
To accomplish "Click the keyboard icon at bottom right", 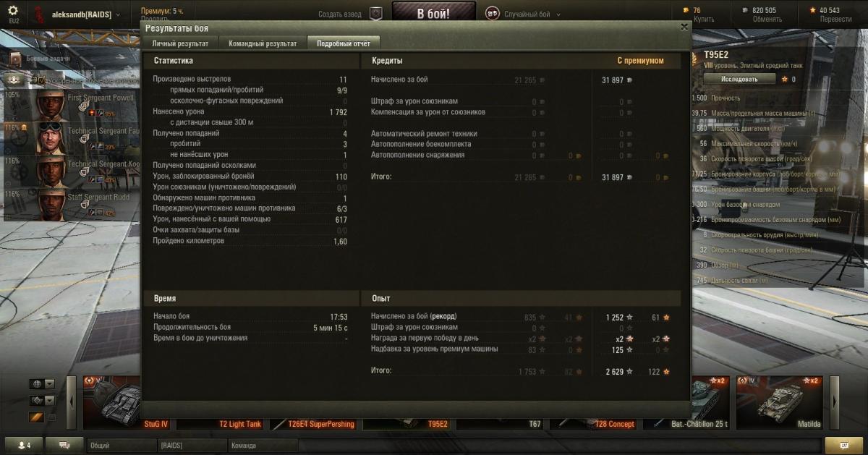I will pos(843,445).
